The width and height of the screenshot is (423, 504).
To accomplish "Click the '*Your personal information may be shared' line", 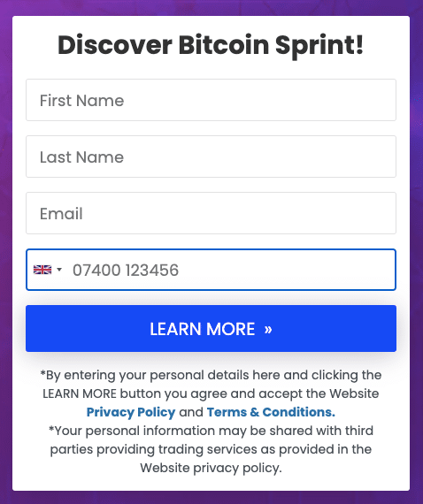I will click(211, 431).
